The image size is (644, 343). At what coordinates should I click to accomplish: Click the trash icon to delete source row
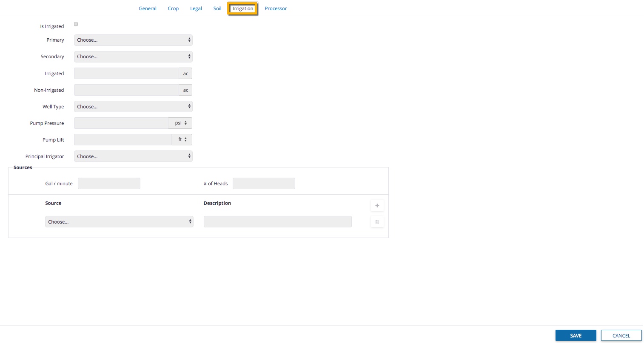tap(377, 222)
